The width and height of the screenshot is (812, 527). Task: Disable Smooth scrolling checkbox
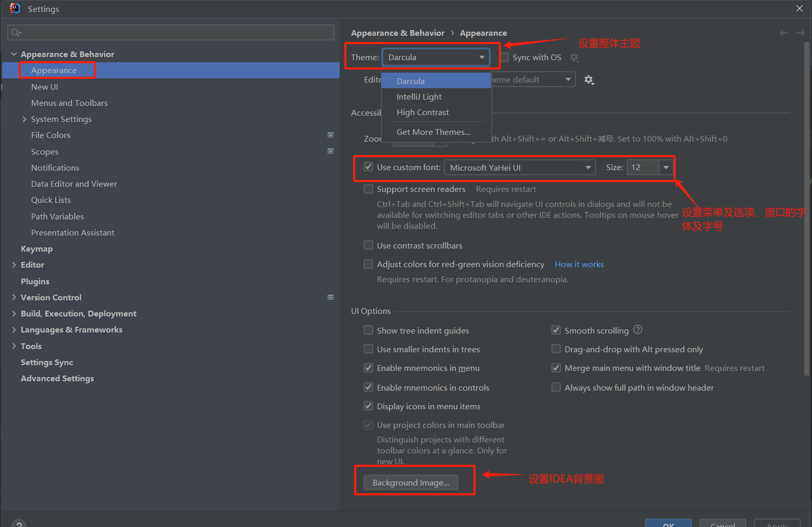click(556, 330)
